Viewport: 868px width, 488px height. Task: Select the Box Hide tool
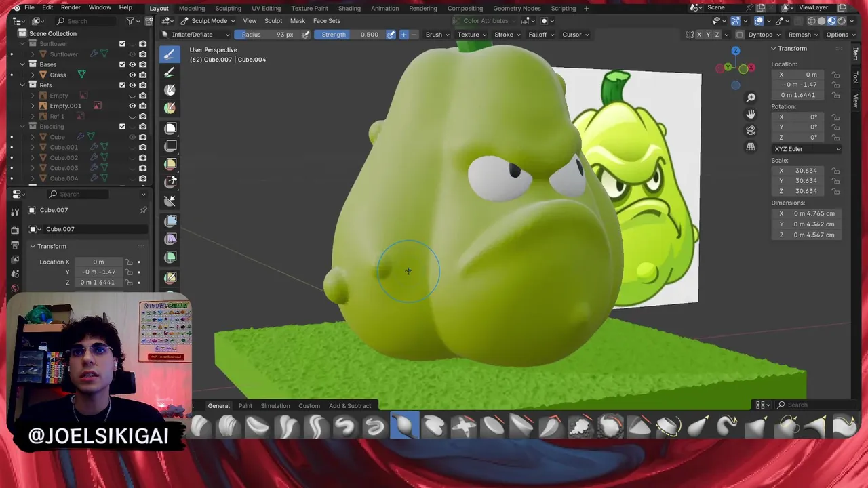pyautogui.click(x=170, y=146)
